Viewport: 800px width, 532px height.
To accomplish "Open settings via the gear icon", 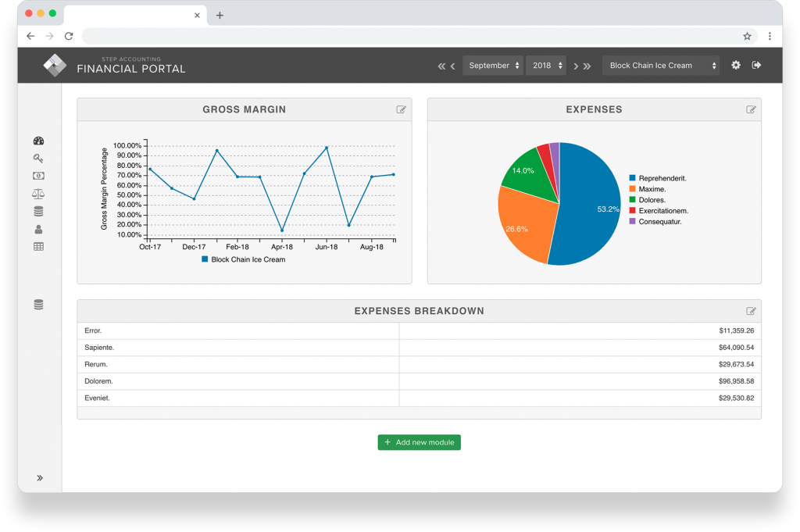I will coord(735,66).
